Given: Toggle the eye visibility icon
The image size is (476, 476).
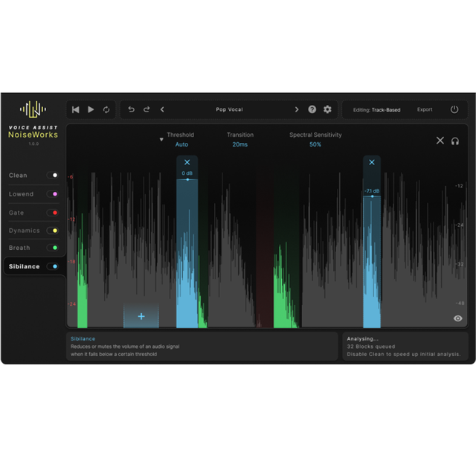Looking at the screenshot, I should point(458,318).
